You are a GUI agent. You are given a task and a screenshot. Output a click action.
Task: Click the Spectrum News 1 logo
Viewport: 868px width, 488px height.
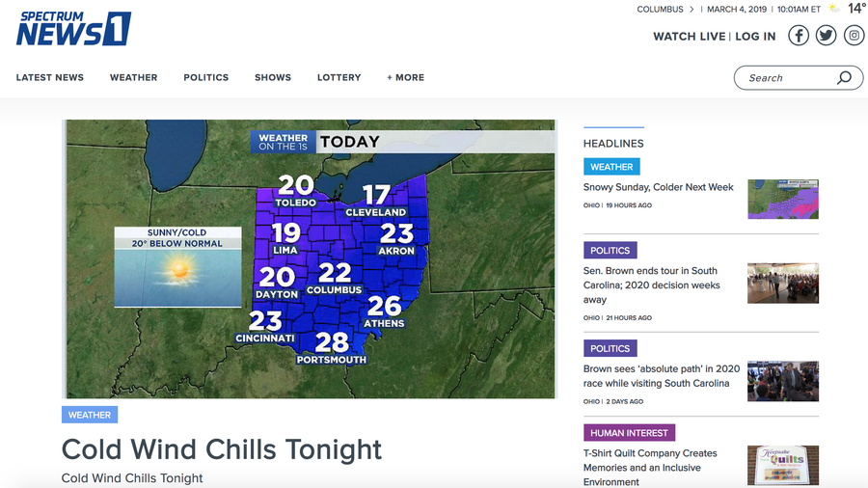point(73,28)
